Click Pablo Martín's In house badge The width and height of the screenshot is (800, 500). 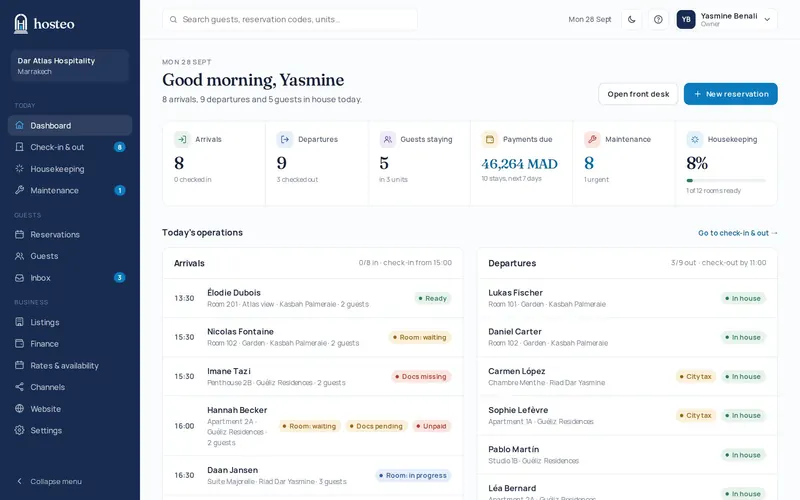point(743,455)
